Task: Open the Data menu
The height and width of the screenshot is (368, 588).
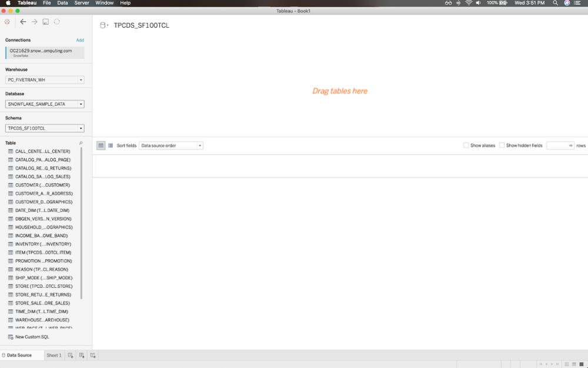Action: [x=63, y=3]
